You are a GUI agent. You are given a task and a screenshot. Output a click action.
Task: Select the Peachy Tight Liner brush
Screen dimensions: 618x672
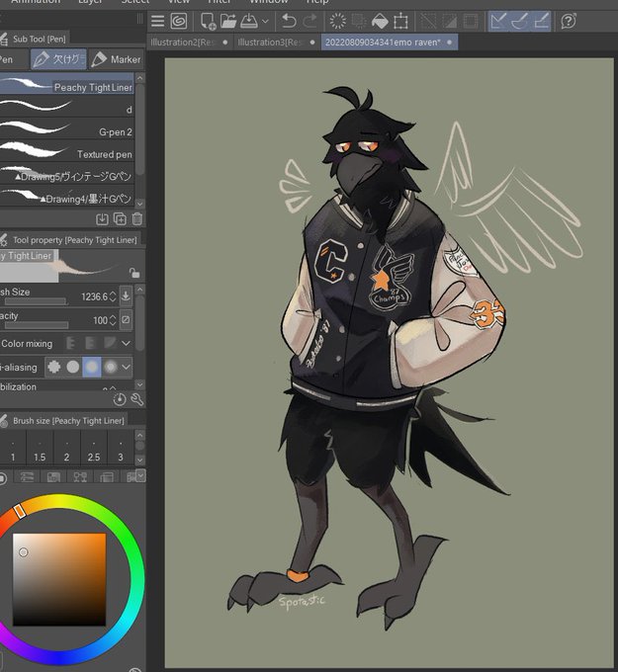tap(67, 84)
